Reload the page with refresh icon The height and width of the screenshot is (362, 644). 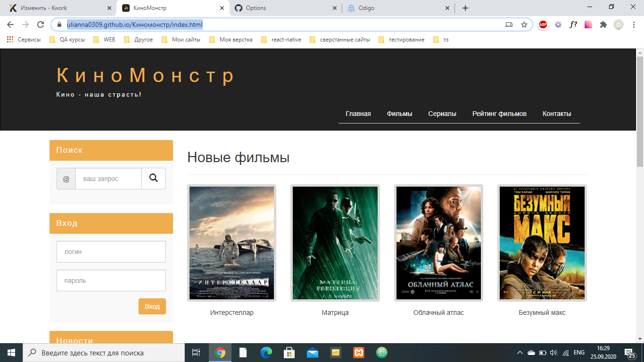point(41,25)
